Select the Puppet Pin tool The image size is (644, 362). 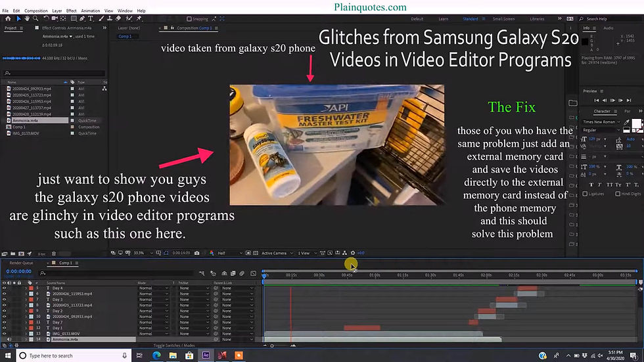click(139, 18)
